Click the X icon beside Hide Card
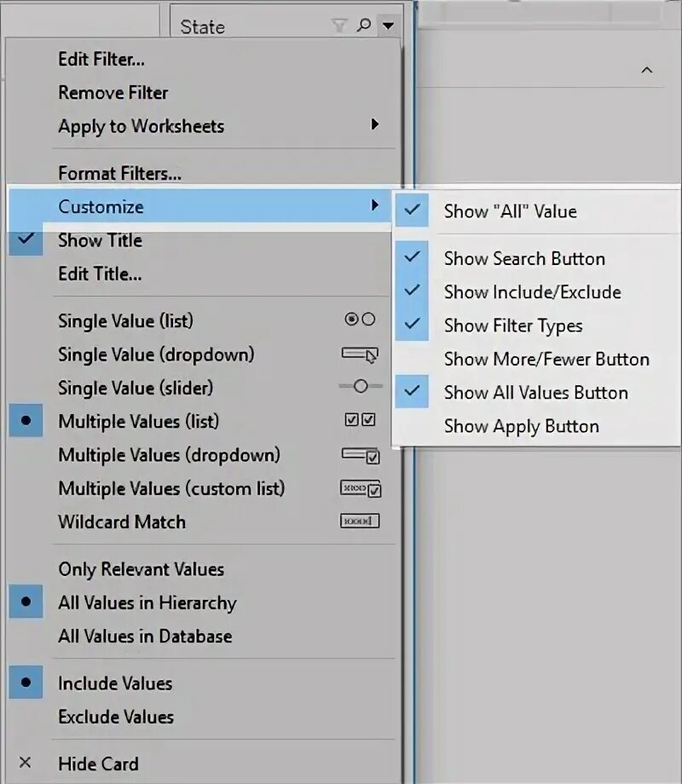 tap(25, 764)
